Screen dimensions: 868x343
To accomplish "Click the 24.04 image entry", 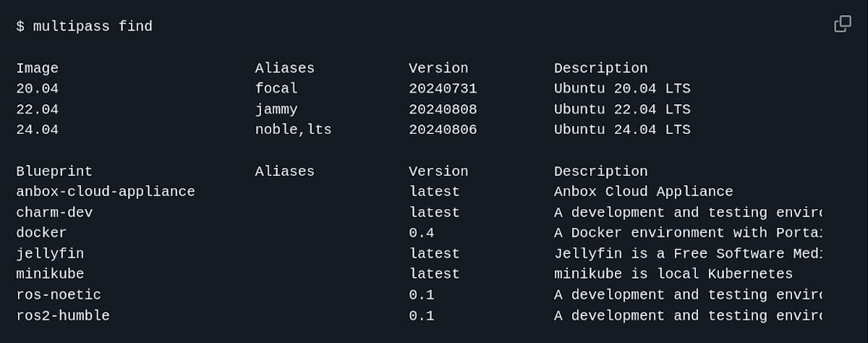I will pyautogui.click(x=37, y=130).
